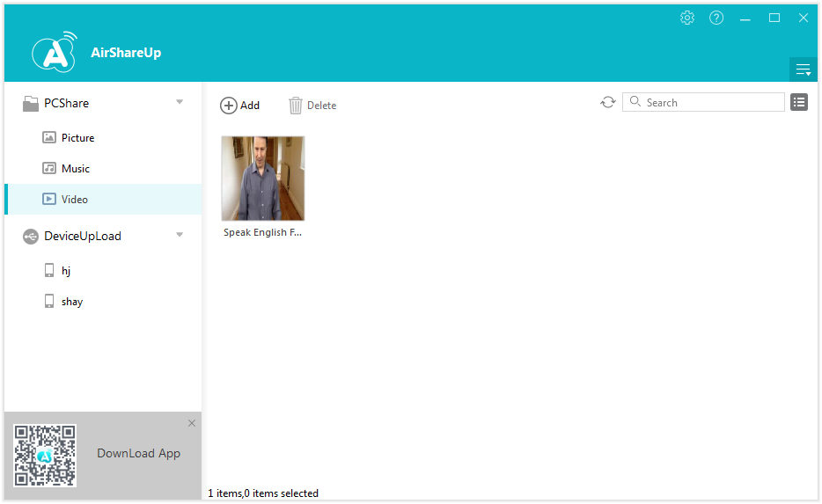Click the magnifier icon in search box
Screen dimensions: 822x504
(635, 102)
